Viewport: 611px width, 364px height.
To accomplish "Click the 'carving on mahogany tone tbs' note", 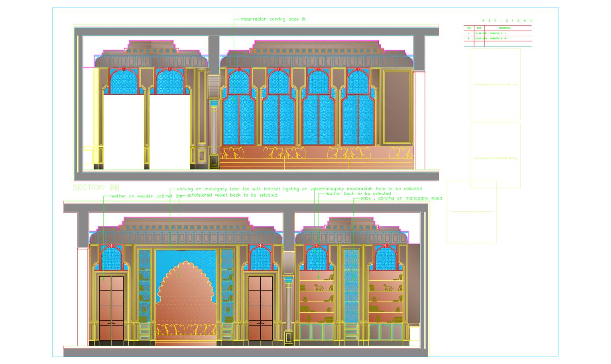I will click(249, 189).
